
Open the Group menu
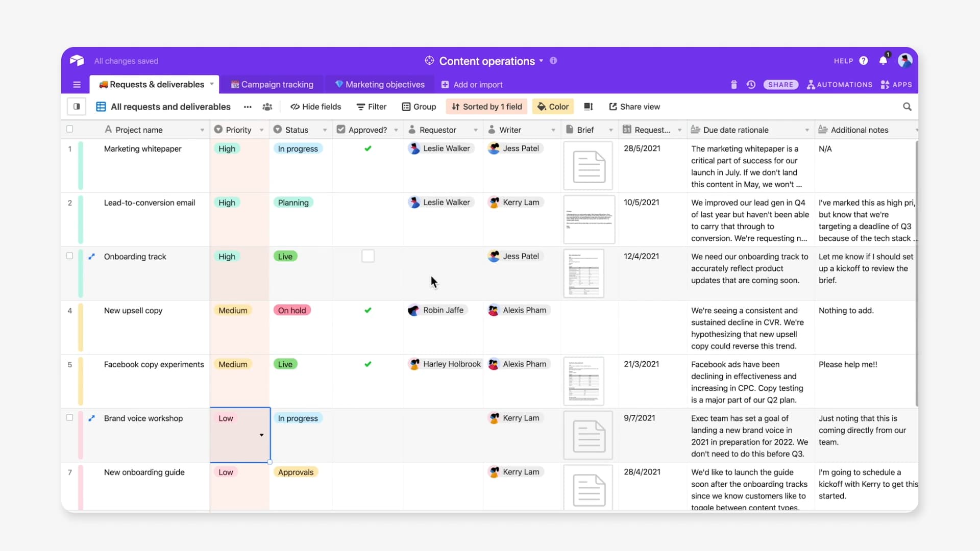click(x=419, y=107)
